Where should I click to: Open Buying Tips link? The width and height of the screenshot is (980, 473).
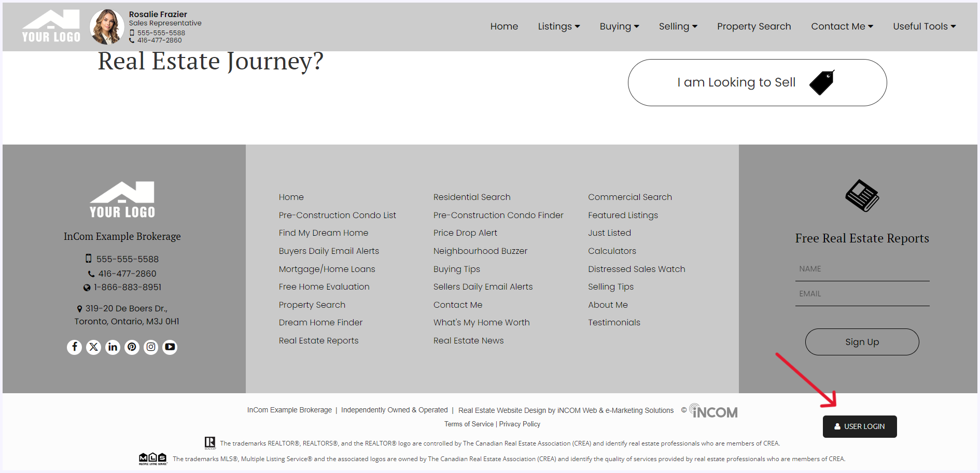coord(457,269)
